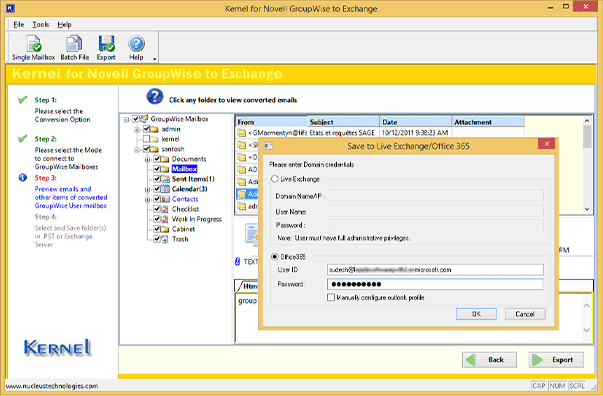Click the admin folder icon
Viewport: 603px width, 396px height.
[x=154, y=129]
